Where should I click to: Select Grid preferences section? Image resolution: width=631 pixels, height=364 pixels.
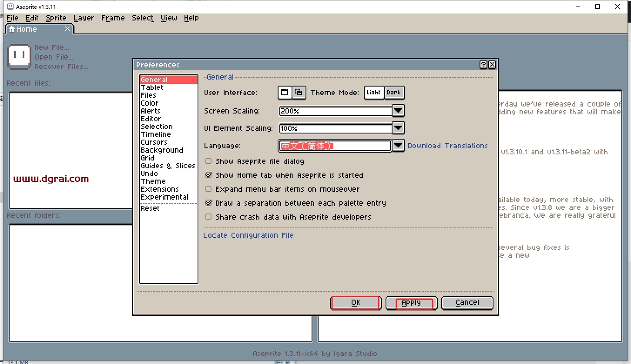coord(168,158)
